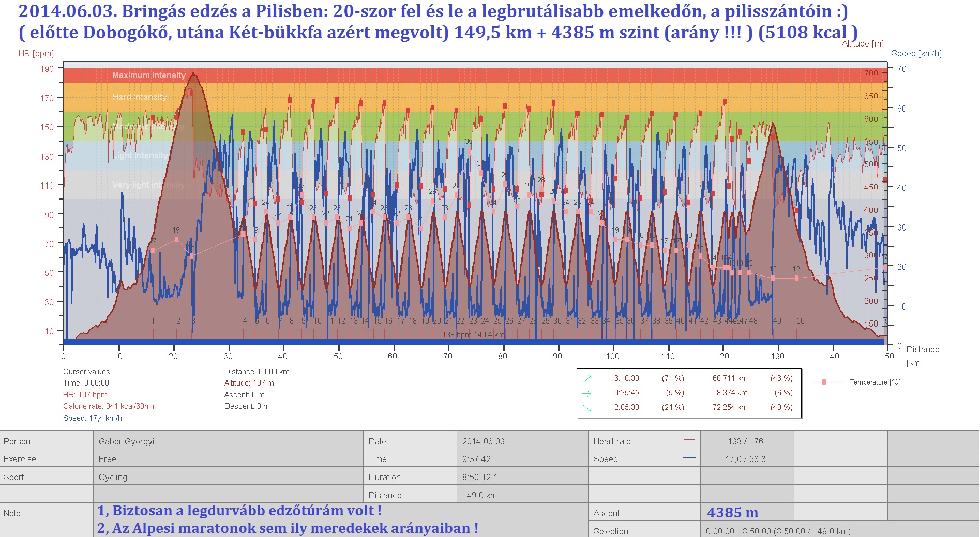Click the Ascent value 4385 m
This screenshot has width=980, height=537.
732,513
